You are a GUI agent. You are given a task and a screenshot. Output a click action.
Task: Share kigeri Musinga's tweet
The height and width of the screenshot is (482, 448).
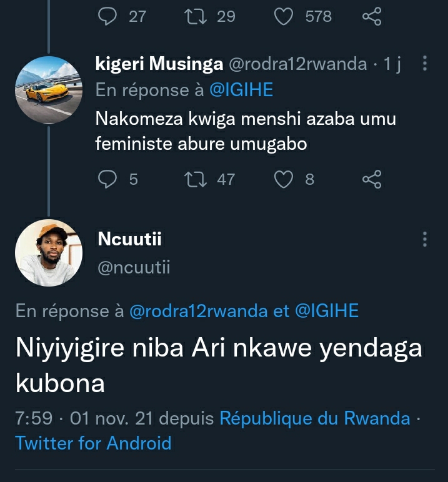[x=372, y=180]
